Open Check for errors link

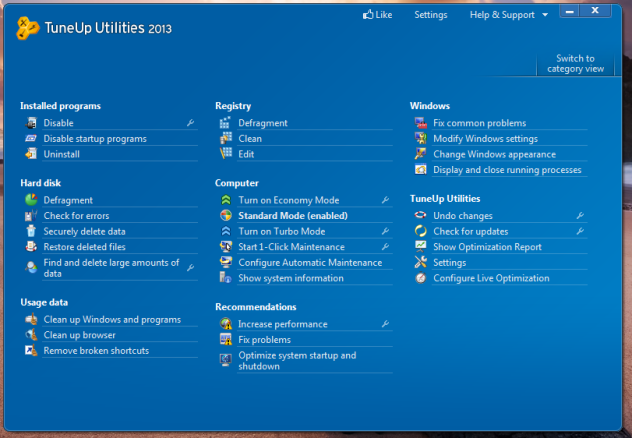76,216
